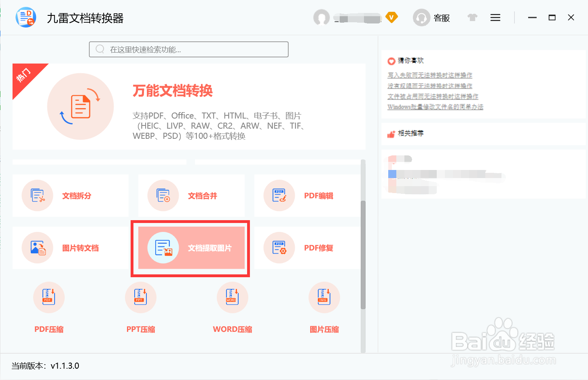
Task: Click the 图片压缩 icon
Action: pos(324,297)
